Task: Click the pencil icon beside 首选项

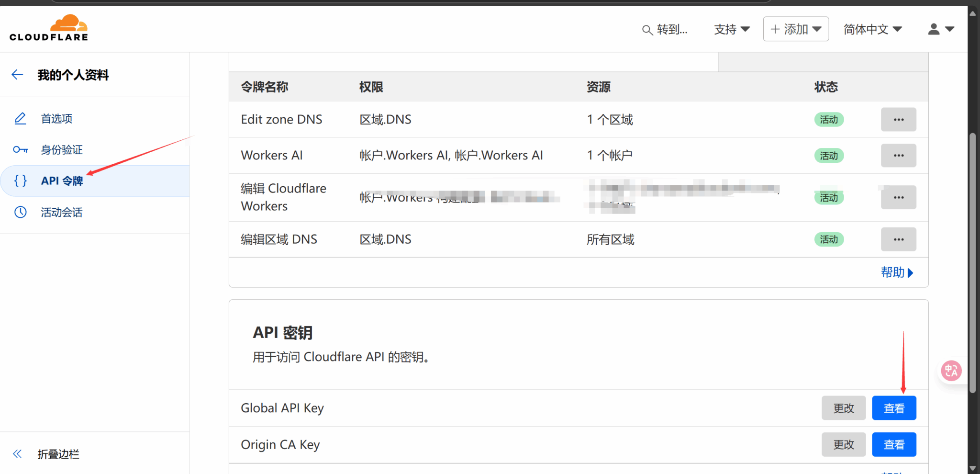Action: [20, 118]
